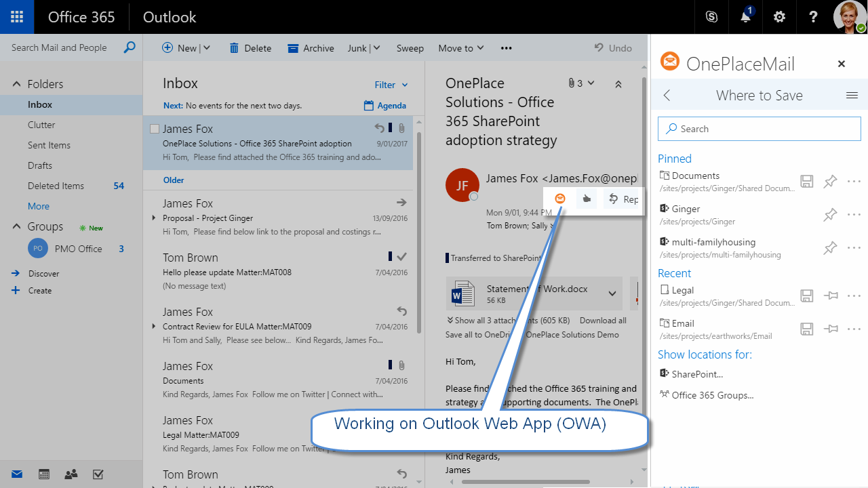Click OnePlaceMail icon in message toolbar
The height and width of the screenshot is (488, 868).
coord(560,199)
